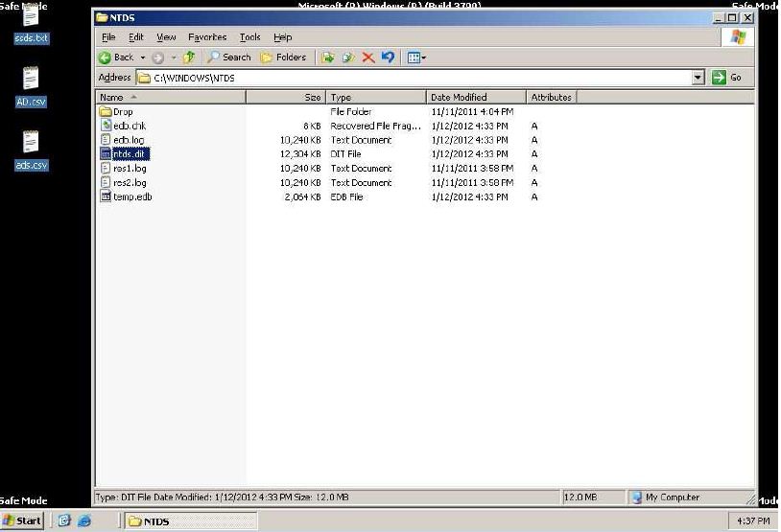This screenshot has width=781, height=532.
Task: Click the Undo toolbar icon
Action: click(388, 58)
